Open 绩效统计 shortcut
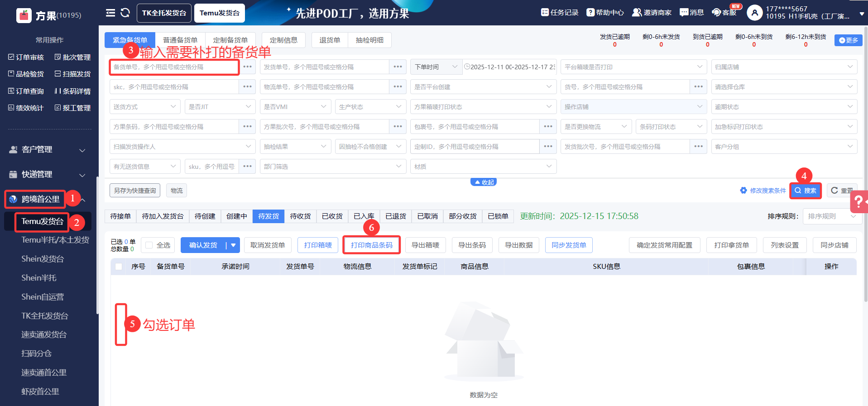The width and height of the screenshot is (868, 406). pyautogui.click(x=26, y=108)
